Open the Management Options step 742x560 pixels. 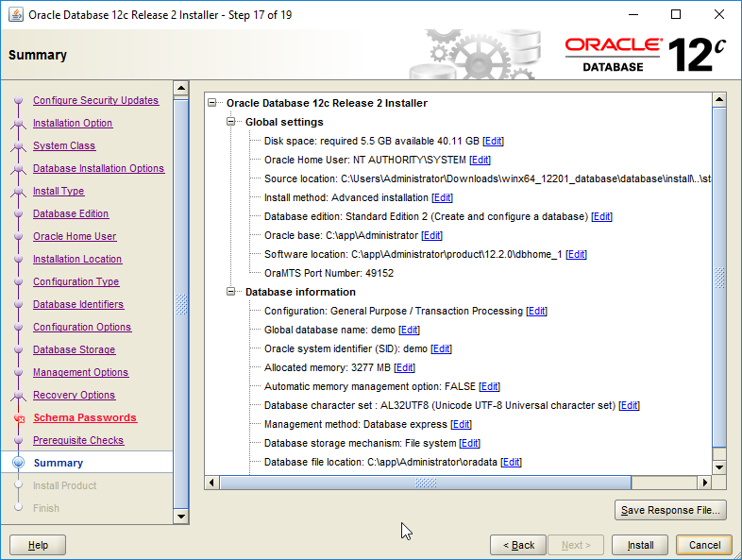(x=80, y=372)
